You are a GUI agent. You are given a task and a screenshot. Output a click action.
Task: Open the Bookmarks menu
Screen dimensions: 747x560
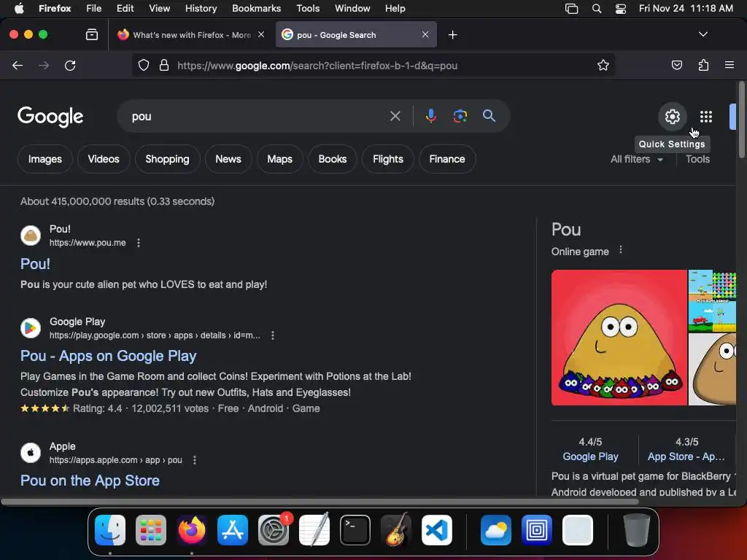(256, 9)
